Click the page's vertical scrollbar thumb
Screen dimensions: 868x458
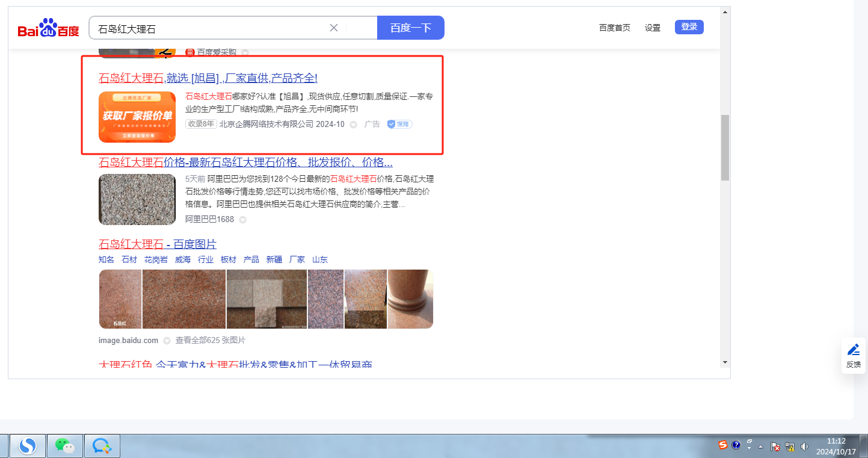click(725, 147)
